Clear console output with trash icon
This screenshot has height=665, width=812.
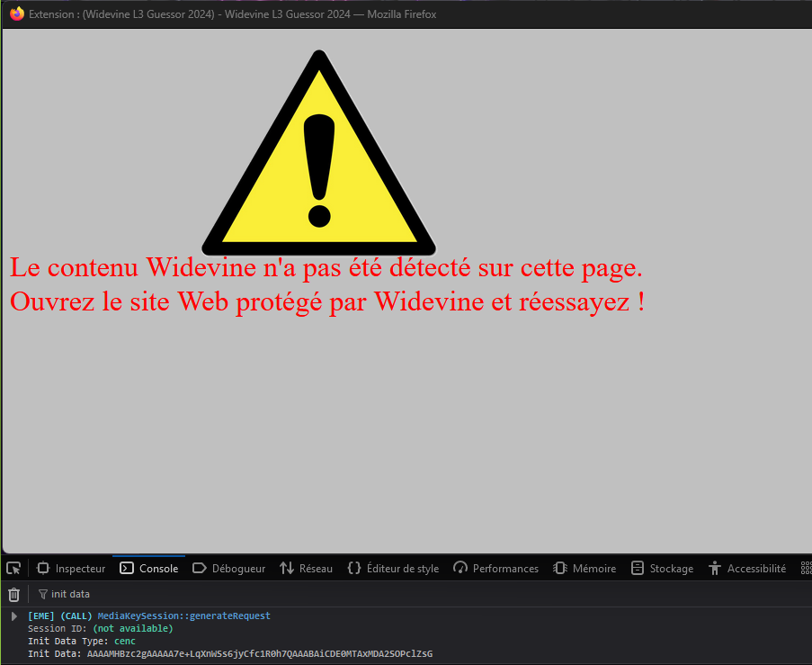coord(14,594)
